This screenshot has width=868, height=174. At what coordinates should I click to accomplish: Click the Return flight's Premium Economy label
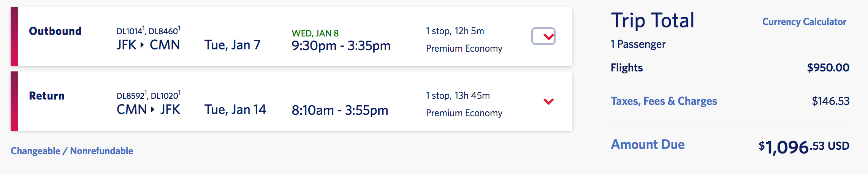(x=464, y=113)
